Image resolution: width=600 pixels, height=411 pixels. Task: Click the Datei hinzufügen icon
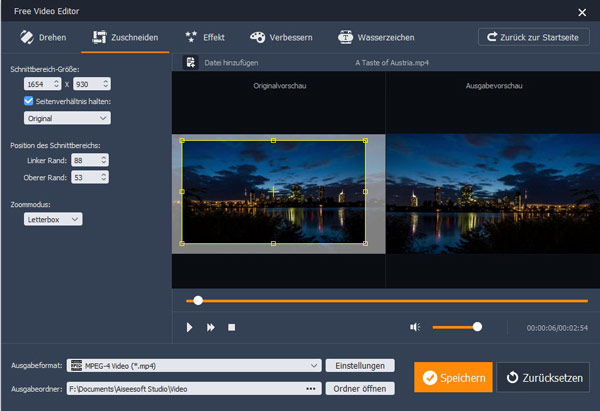(190, 63)
